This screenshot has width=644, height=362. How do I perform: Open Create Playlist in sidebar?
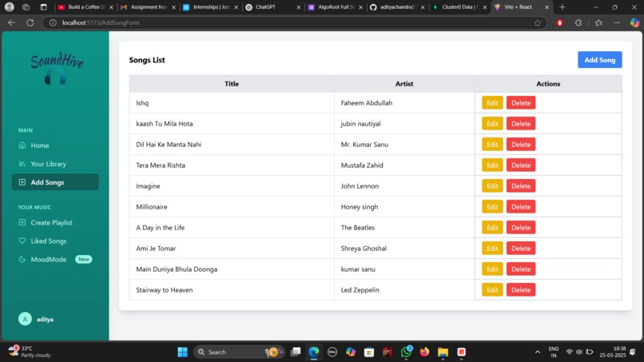pos(55,223)
